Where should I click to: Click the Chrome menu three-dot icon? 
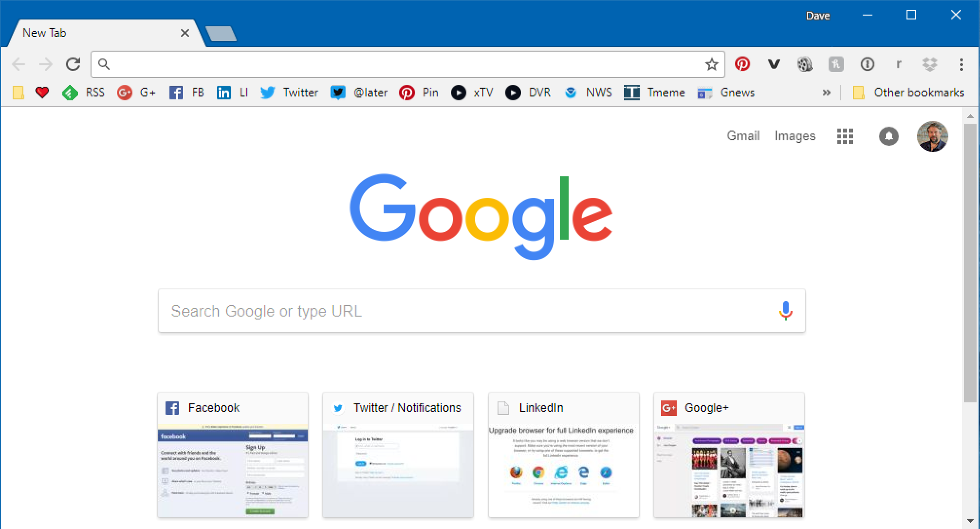961,63
